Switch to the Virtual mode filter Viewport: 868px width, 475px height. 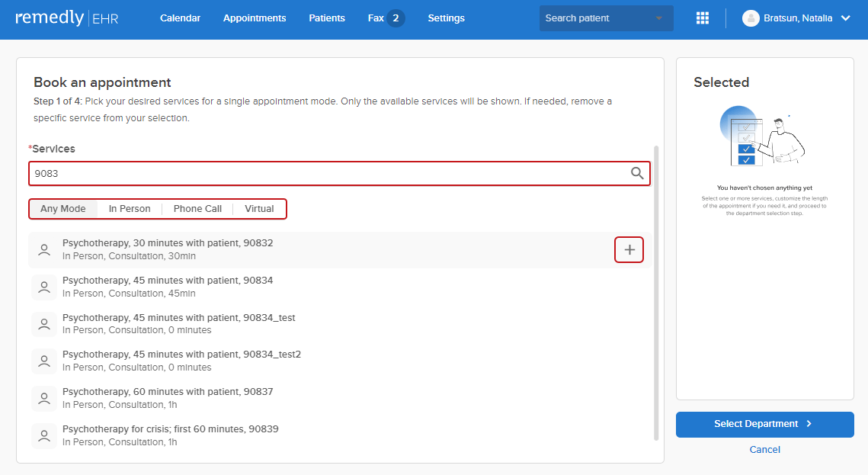click(259, 208)
